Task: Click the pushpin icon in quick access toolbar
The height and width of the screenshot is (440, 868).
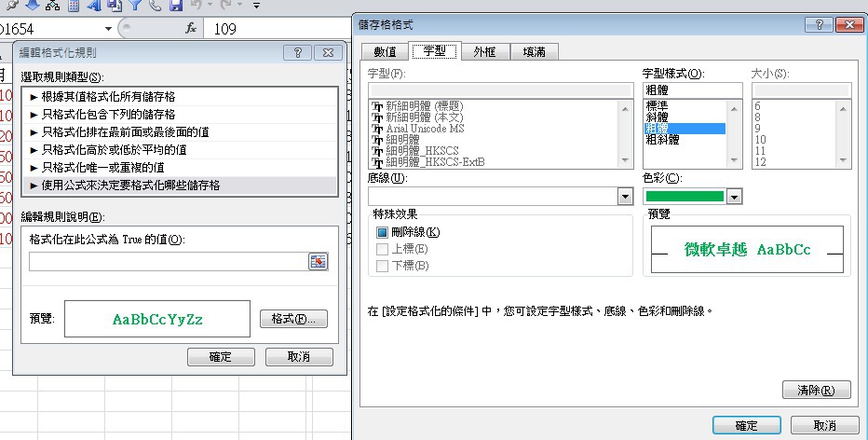Action: pos(12,5)
